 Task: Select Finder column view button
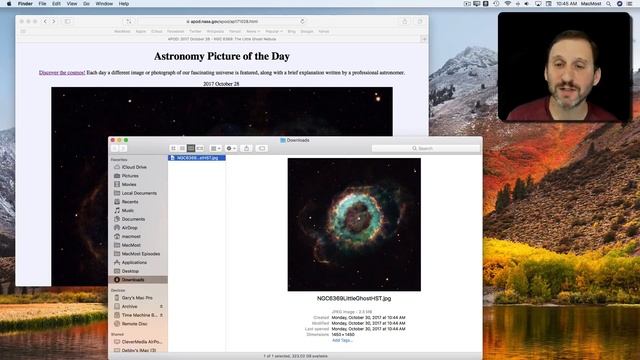[x=191, y=148]
